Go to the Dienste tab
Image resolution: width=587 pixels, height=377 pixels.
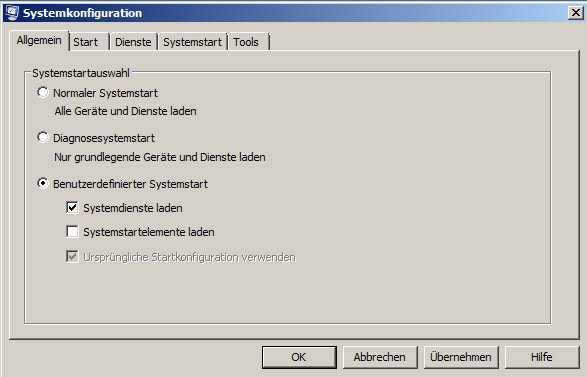pyautogui.click(x=133, y=42)
